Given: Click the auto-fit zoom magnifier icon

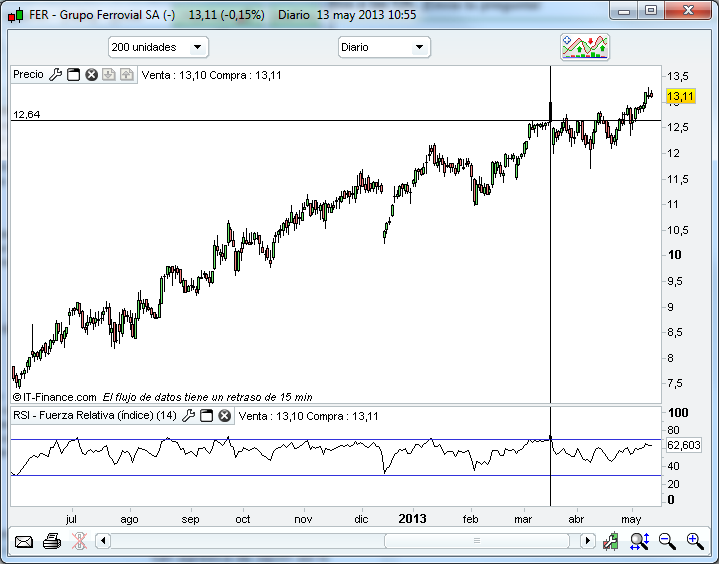Looking at the screenshot, I should [x=639, y=542].
